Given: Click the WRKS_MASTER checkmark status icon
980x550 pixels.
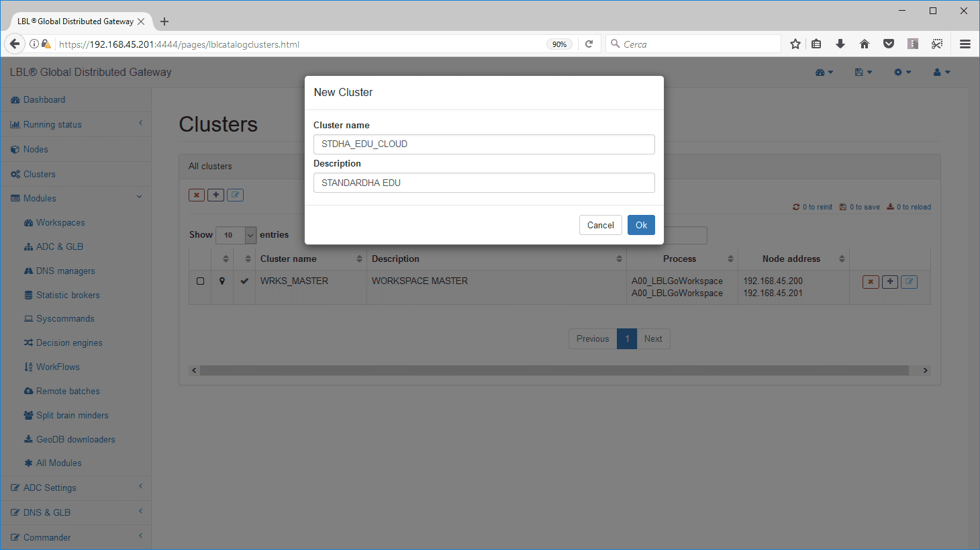Looking at the screenshot, I should 244,281.
